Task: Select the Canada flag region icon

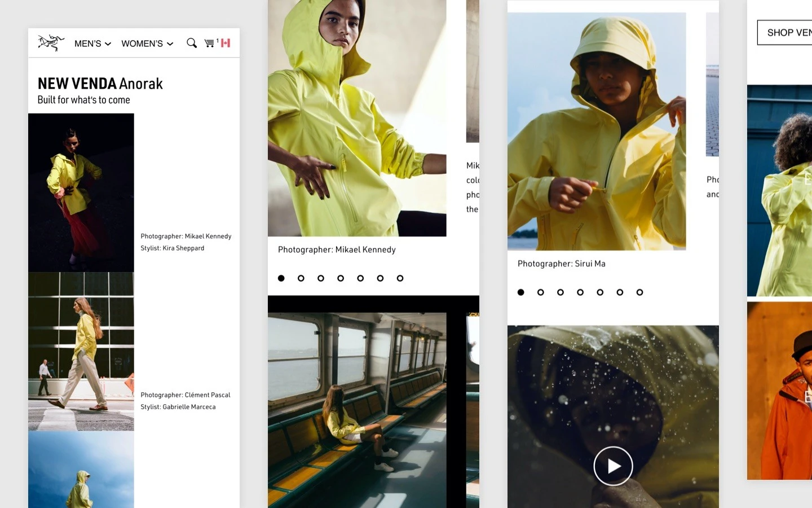Action: 226,43
